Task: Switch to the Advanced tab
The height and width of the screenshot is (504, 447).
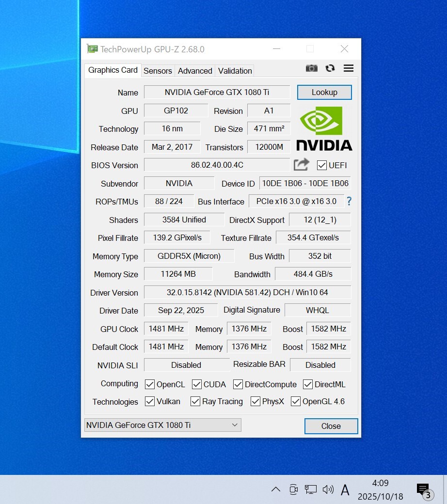Action: click(x=195, y=71)
